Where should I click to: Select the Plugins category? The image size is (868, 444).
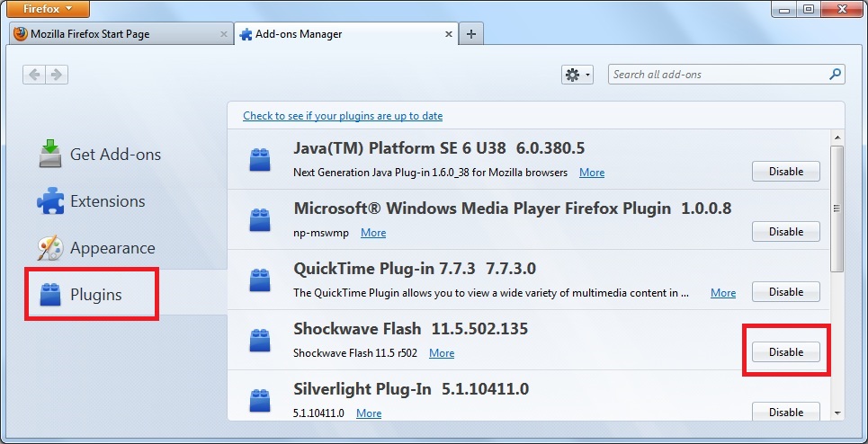click(x=92, y=294)
